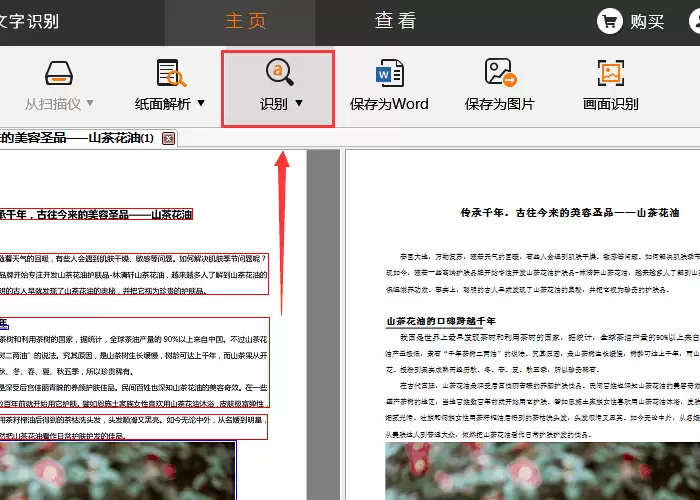Image resolution: width=700 pixels, height=500 pixels.
Task: Expand the 纸面解析 dropdown arrow
Action: pos(201,103)
